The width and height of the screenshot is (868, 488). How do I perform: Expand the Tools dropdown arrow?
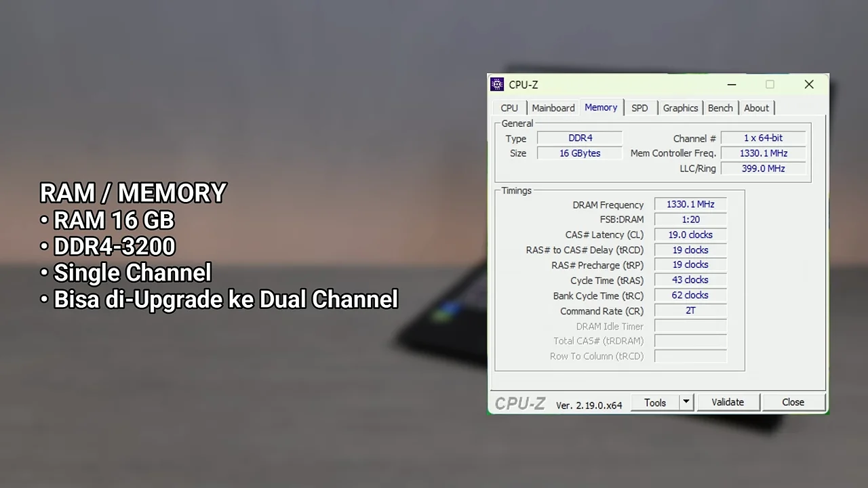[686, 402]
